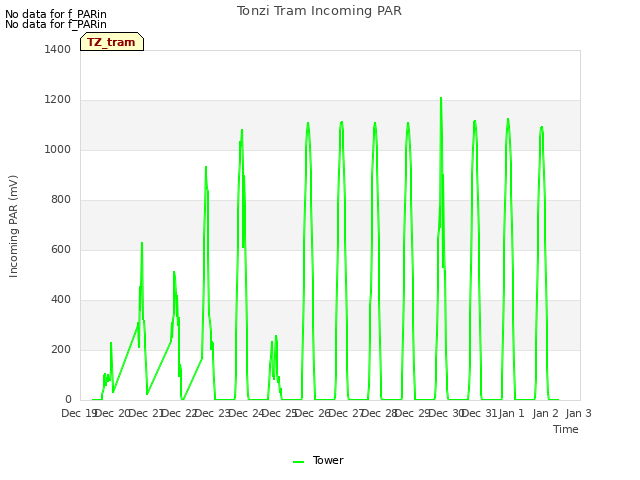Click the y-axis value 600
This screenshot has height=480, width=640.
coord(61,249)
